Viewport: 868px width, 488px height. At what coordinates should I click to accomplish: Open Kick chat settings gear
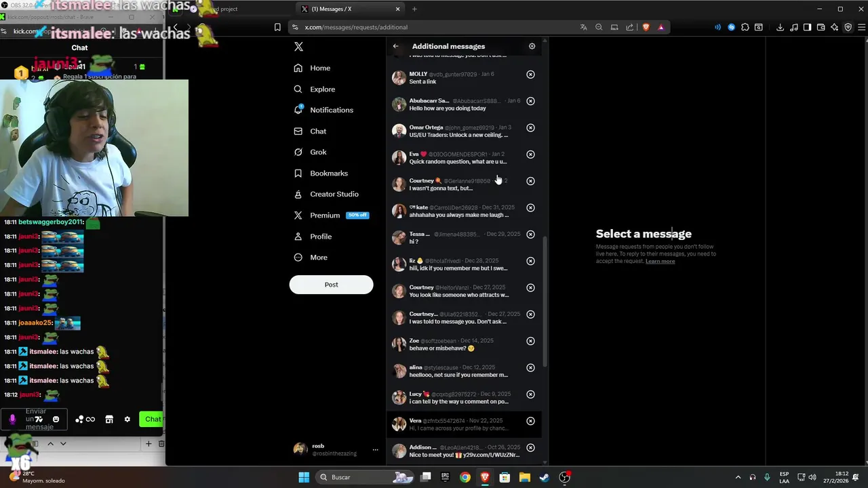click(127, 420)
